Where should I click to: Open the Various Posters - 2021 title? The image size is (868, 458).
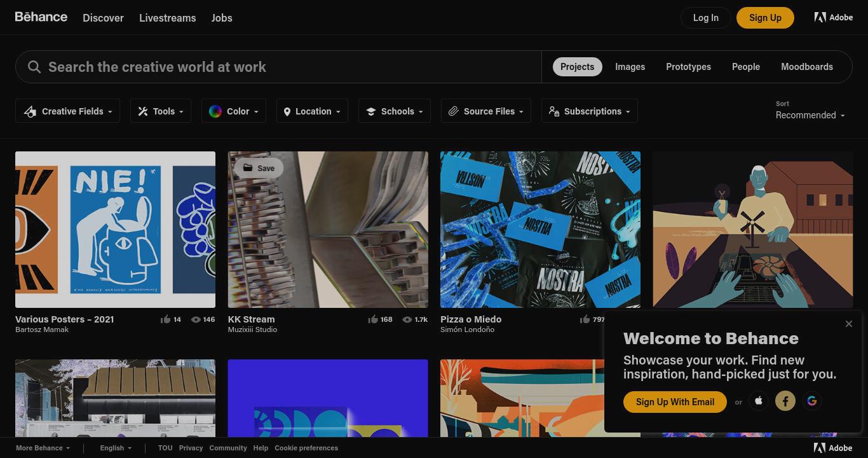[65, 319]
